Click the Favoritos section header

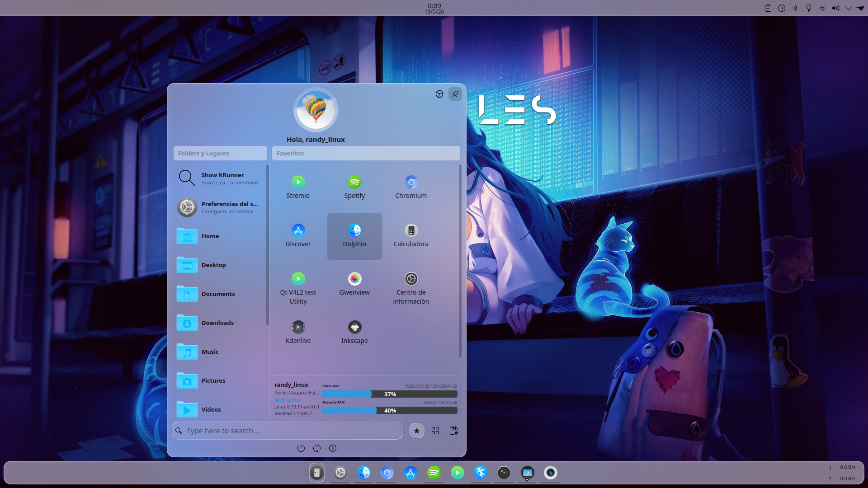tap(366, 153)
